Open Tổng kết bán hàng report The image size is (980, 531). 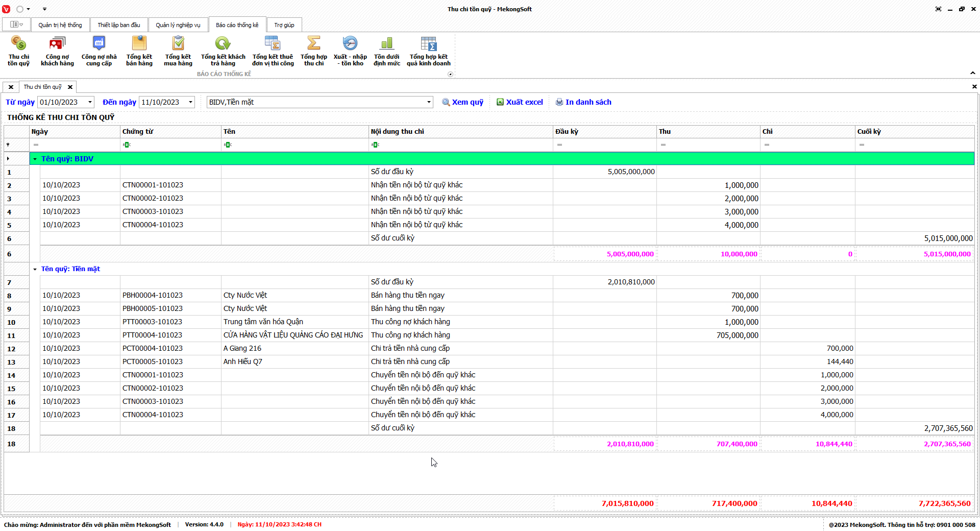click(x=139, y=50)
